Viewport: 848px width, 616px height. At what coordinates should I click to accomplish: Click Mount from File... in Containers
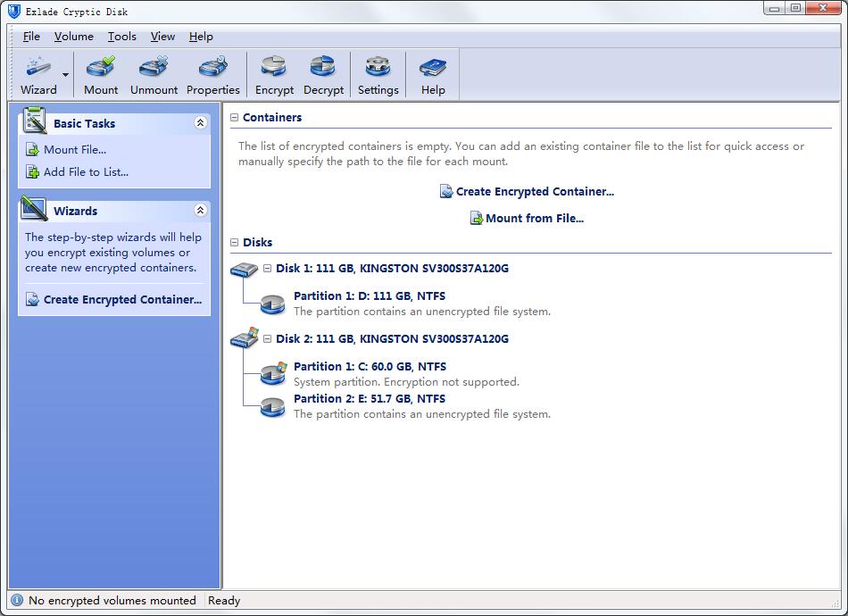(x=534, y=219)
